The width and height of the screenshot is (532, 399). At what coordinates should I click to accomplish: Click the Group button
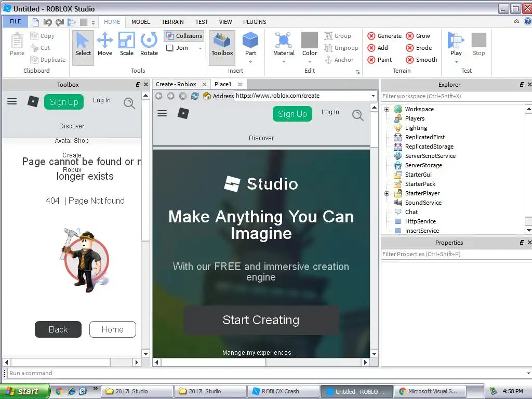[x=338, y=36]
